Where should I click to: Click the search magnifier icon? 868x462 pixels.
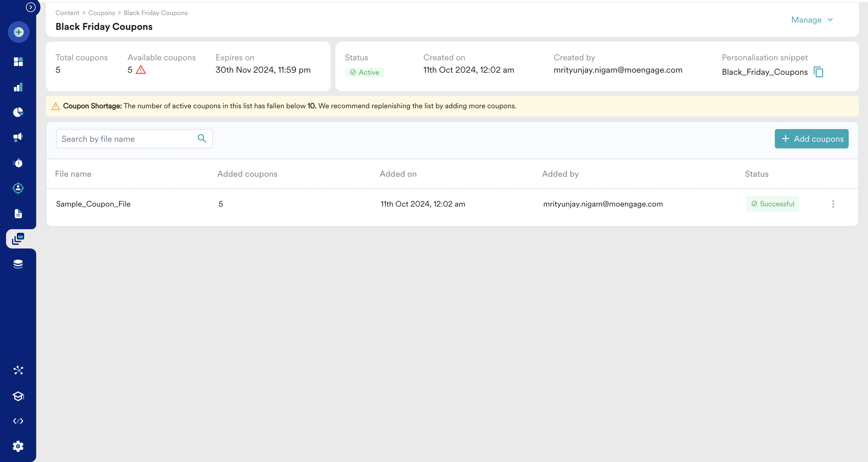tap(202, 138)
